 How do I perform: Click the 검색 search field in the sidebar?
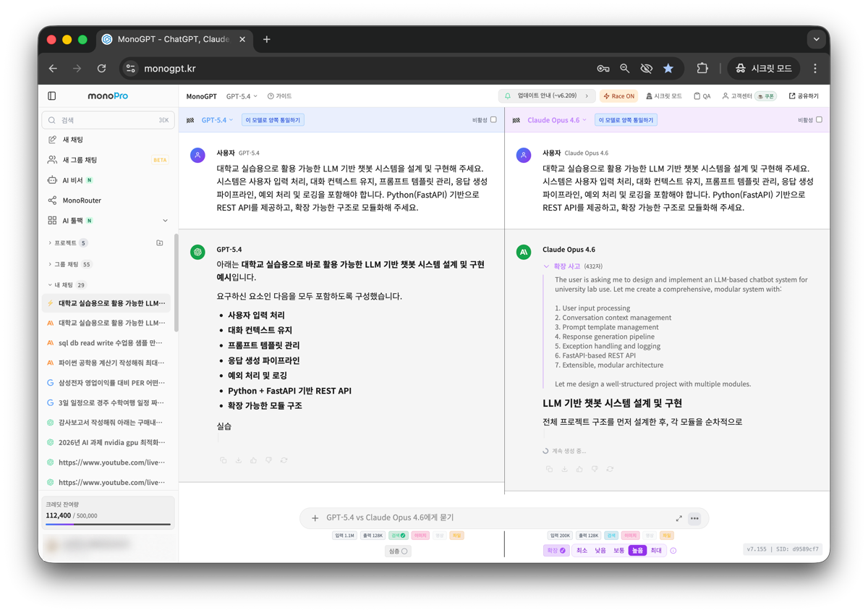[108, 120]
